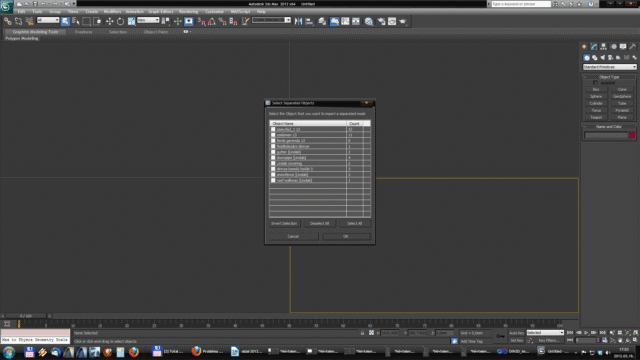640x360 pixels.
Task: Click the Invert Selection button
Action: point(284,223)
